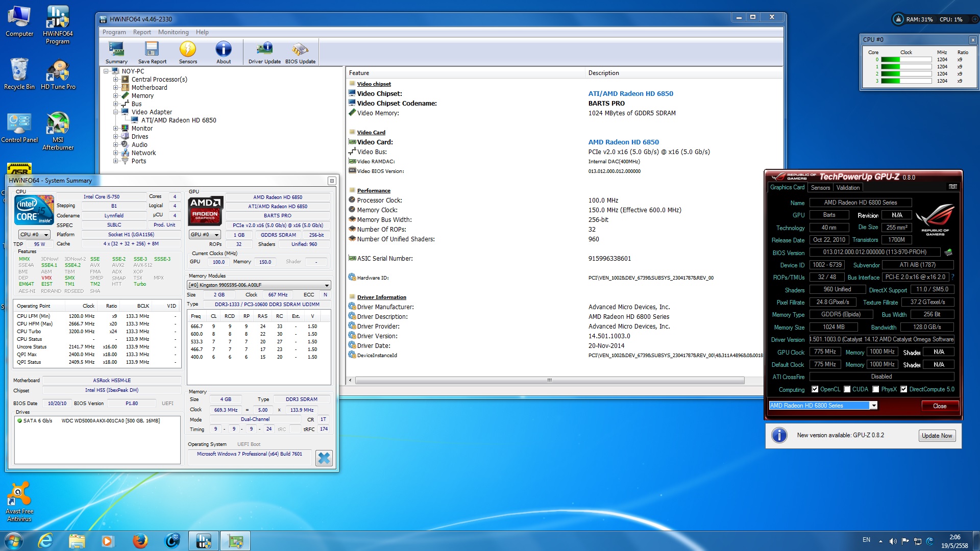The width and height of the screenshot is (980, 551).
Task: Click the GPU-Z Close button
Action: coord(939,406)
